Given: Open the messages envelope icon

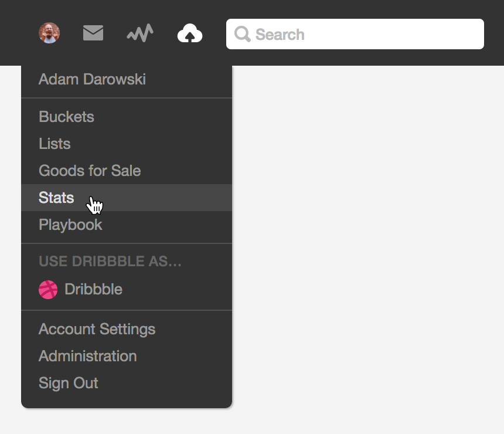Looking at the screenshot, I should (x=93, y=33).
